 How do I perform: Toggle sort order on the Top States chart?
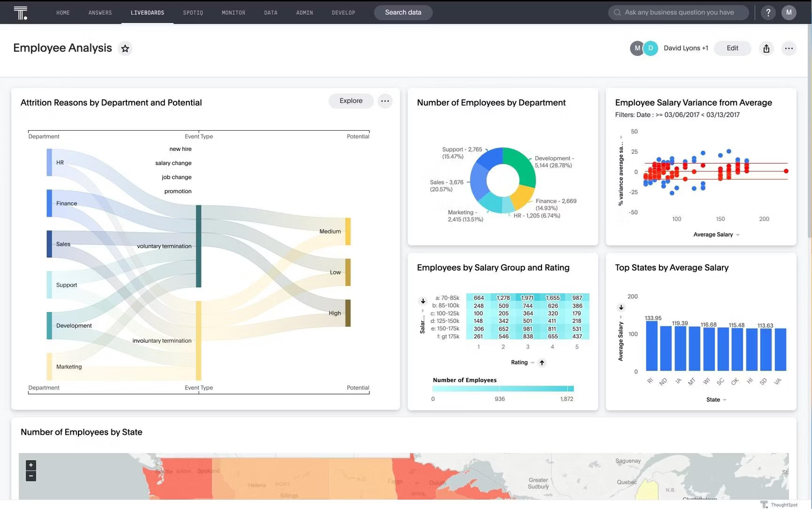pos(621,307)
